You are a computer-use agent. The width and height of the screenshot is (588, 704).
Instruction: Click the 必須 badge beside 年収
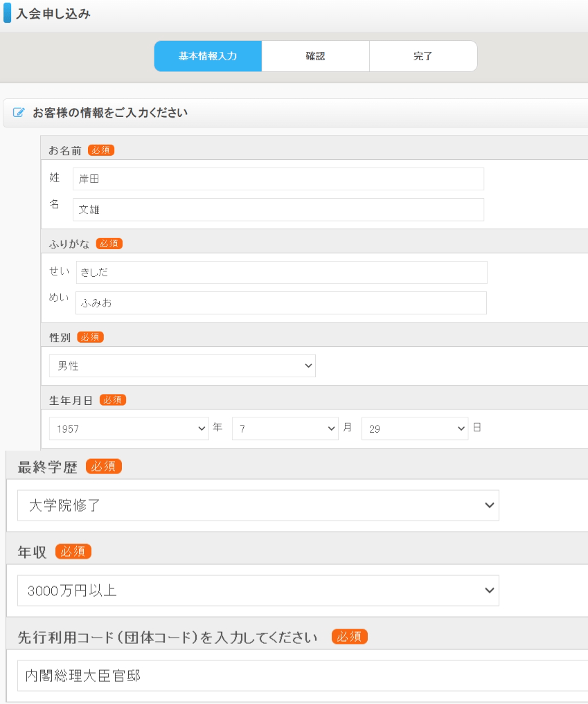tap(73, 552)
